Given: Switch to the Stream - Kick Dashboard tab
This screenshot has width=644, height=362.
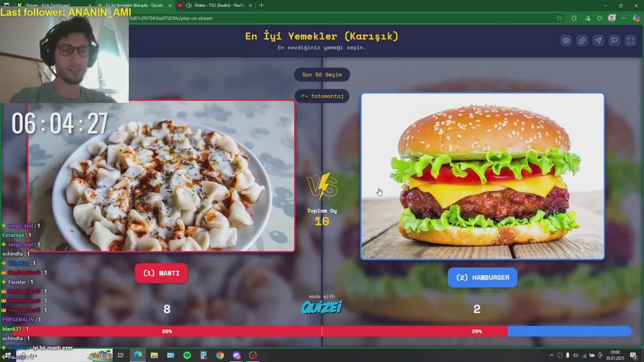Looking at the screenshot, I should click(53, 5).
